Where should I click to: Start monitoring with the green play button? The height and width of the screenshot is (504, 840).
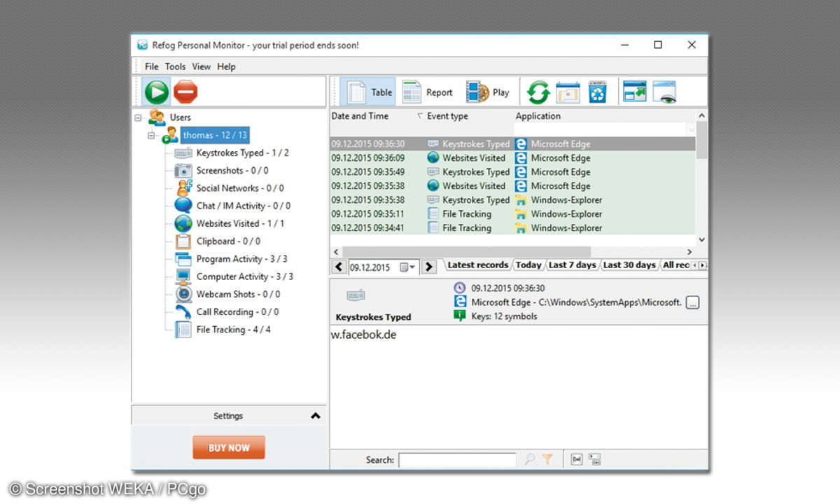[156, 92]
